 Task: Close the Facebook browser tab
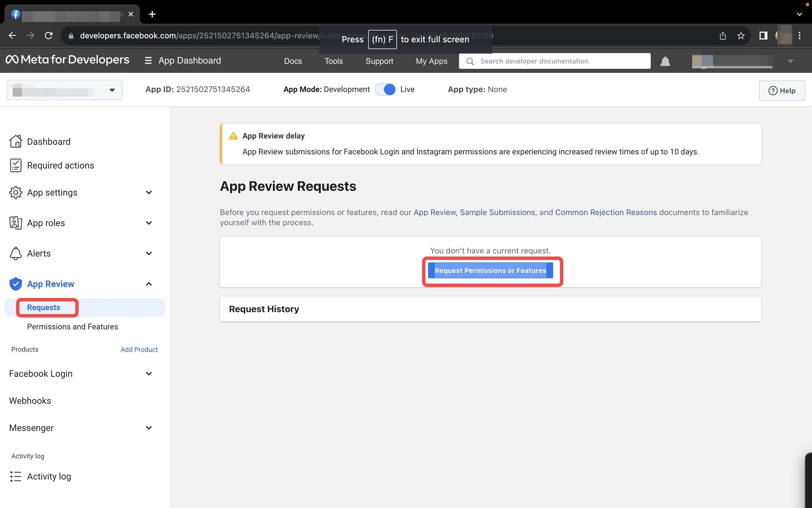pos(131,14)
